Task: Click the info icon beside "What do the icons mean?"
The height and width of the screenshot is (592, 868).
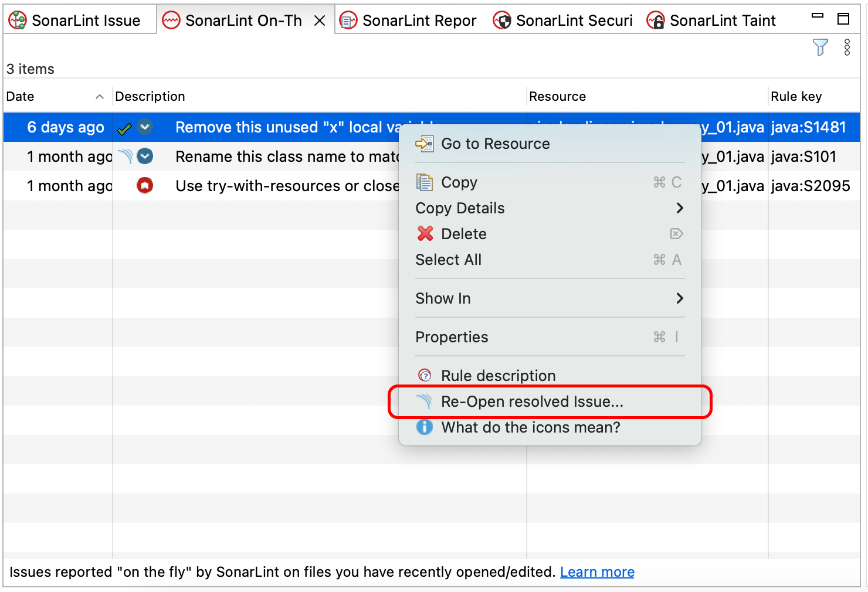Action: point(423,427)
